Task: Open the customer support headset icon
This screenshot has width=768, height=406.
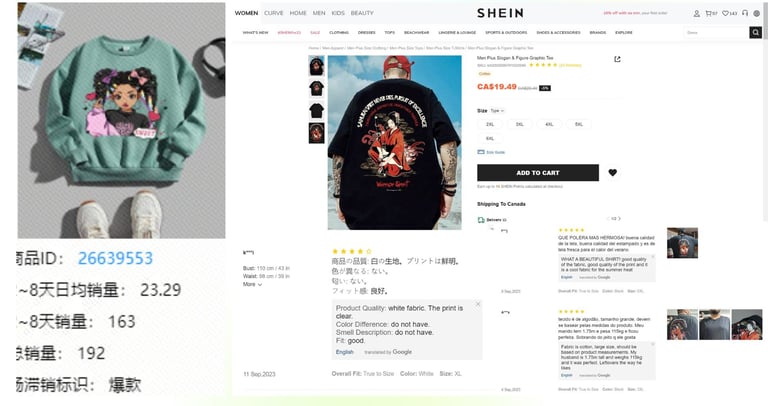Action: coord(745,13)
